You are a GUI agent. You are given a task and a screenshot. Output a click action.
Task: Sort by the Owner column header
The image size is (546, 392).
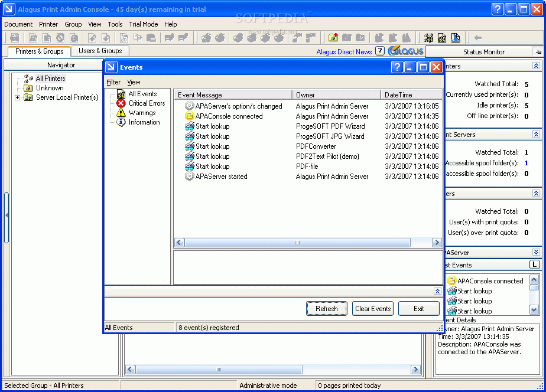[336, 94]
